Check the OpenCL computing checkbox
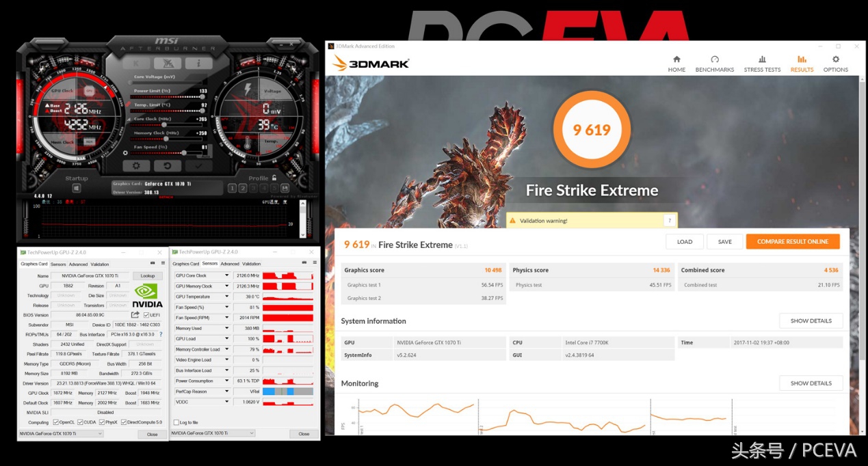Image resolution: width=868 pixels, height=466 pixels. [x=57, y=422]
